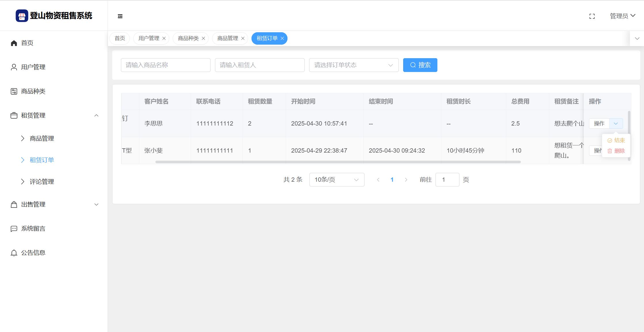Click the sidebar collapse hamburger icon
Viewport: 644px width, 332px height.
point(120,16)
